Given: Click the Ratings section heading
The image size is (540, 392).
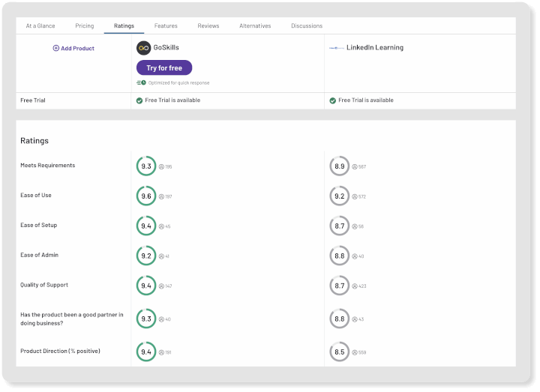Looking at the screenshot, I should [34, 141].
